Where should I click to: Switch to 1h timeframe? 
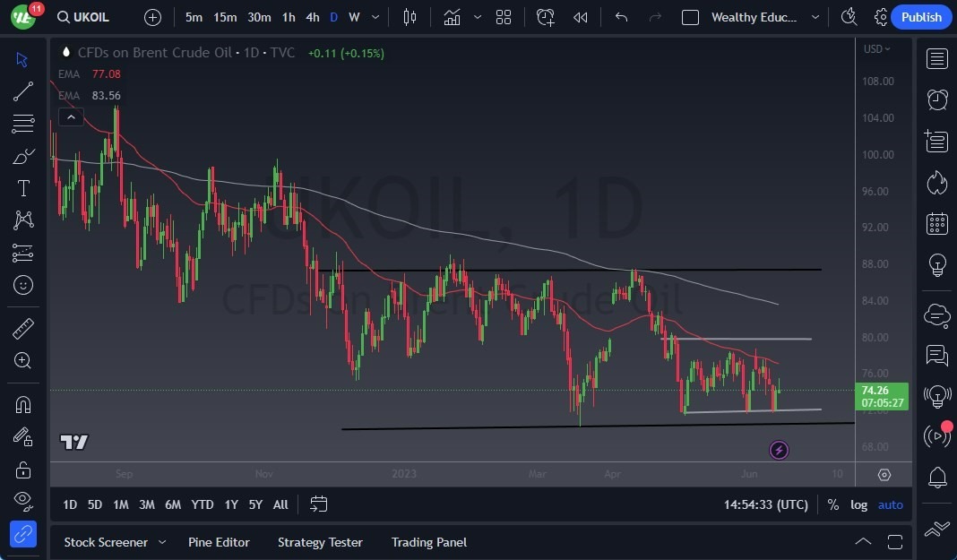point(289,17)
